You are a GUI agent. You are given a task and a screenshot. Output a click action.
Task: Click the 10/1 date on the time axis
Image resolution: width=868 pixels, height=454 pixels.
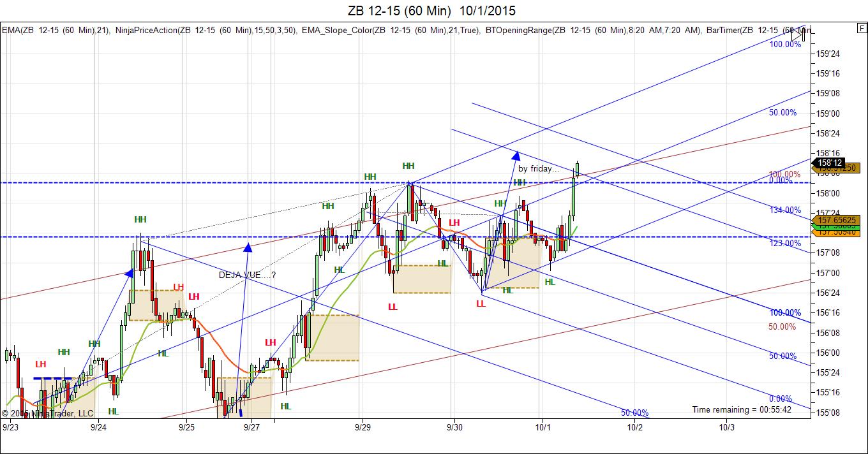(543, 427)
